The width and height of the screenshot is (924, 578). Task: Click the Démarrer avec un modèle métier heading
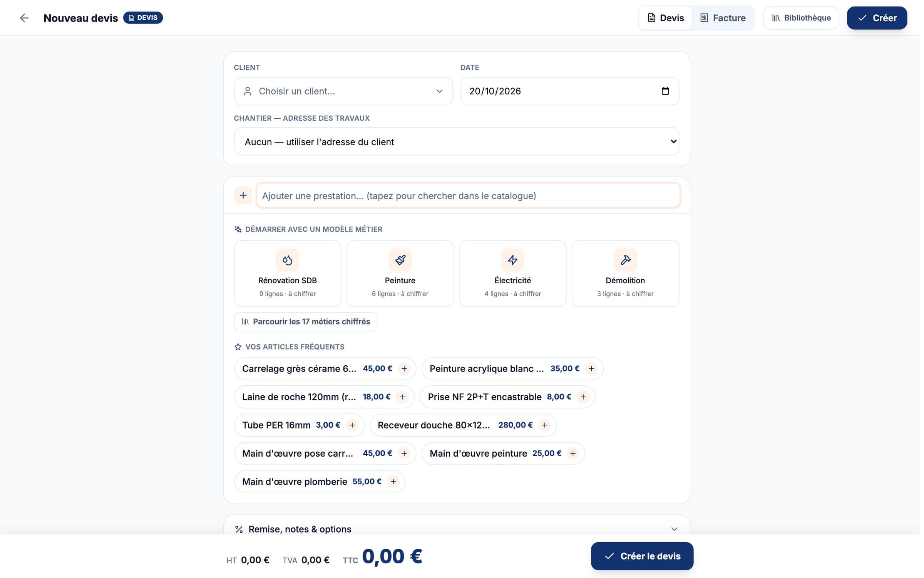tap(313, 229)
